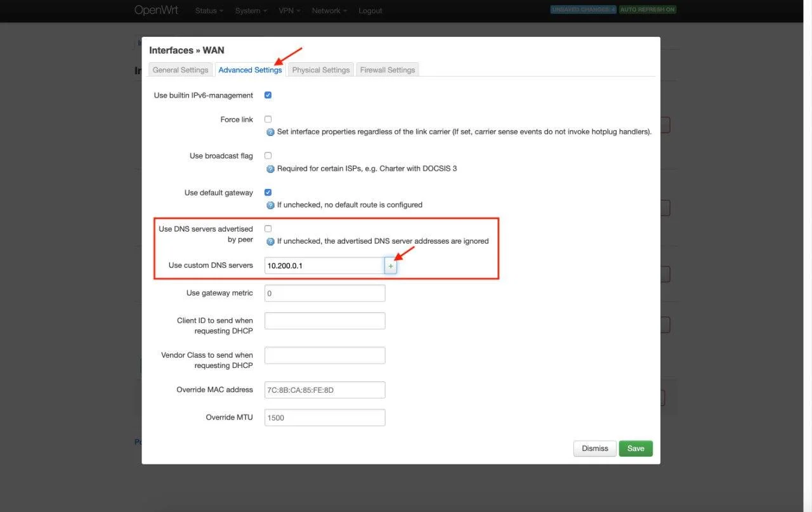Click help icon under Use default gateway
This screenshot has width=812, height=512.
point(270,205)
